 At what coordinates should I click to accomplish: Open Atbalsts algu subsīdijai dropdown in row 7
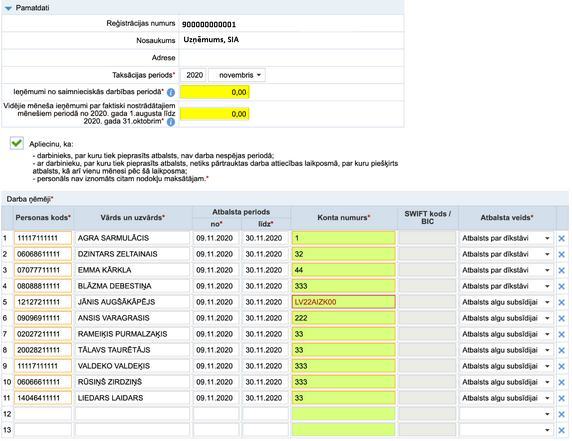pyautogui.click(x=506, y=334)
